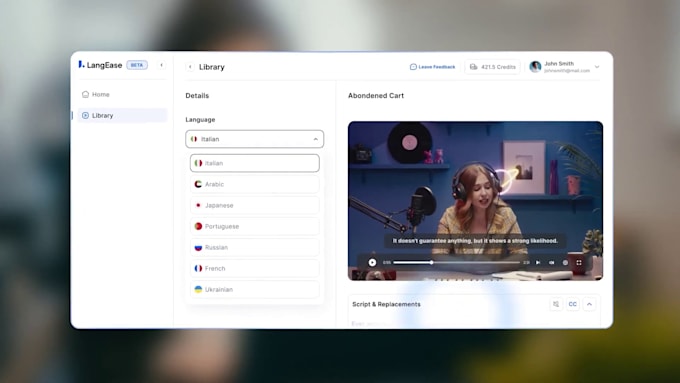This screenshot has height=383, width=680.
Task: Collapse the Script & Replacements section
Action: 589,304
